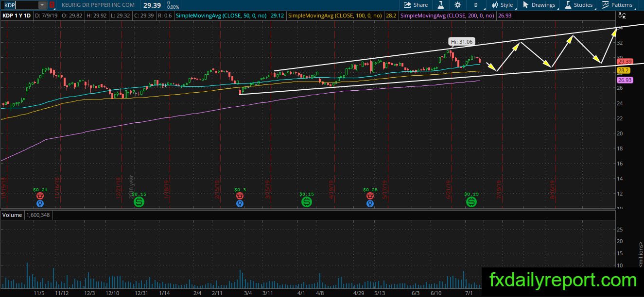644x297 pixels.
Task: Click the $0.3 earnings phone icon
Action: [240, 196]
